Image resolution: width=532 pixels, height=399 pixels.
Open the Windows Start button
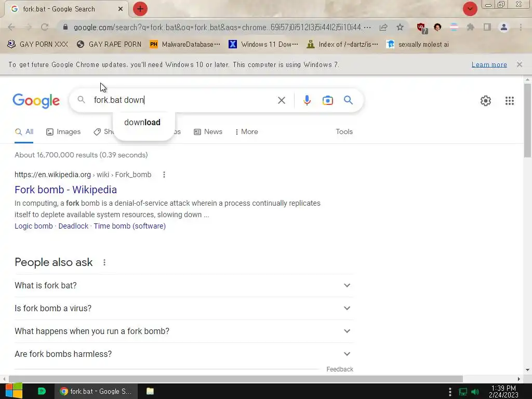tap(14, 391)
